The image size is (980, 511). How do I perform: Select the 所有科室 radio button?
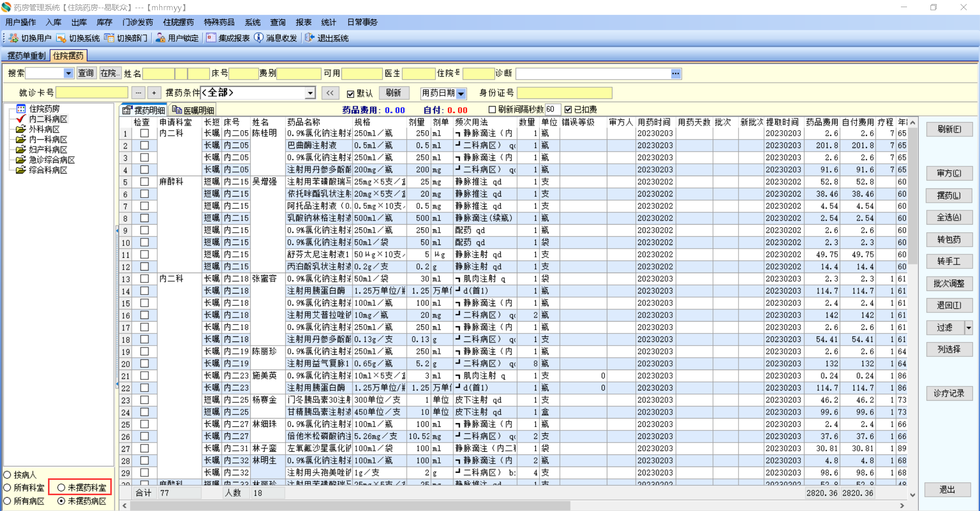(x=7, y=488)
